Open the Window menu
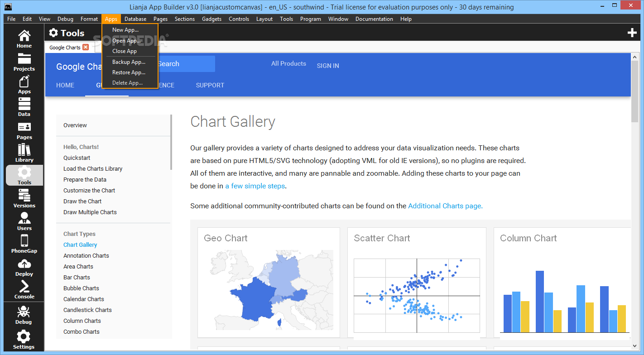The width and height of the screenshot is (644, 355). click(x=338, y=19)
